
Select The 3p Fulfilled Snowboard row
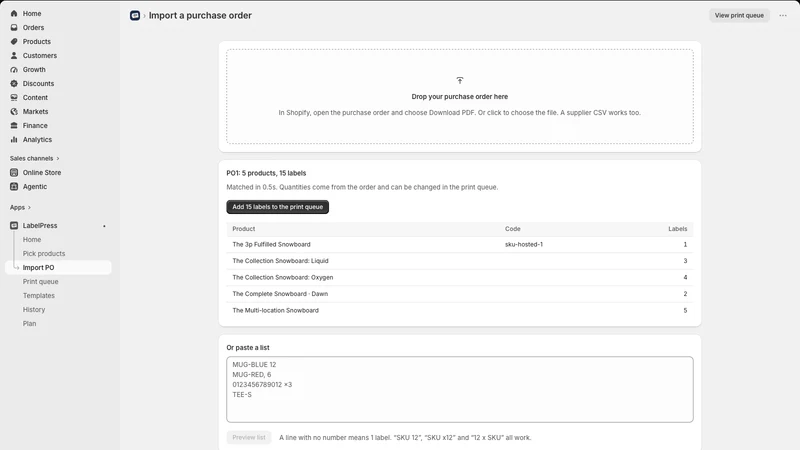click(x=460, y=244)
